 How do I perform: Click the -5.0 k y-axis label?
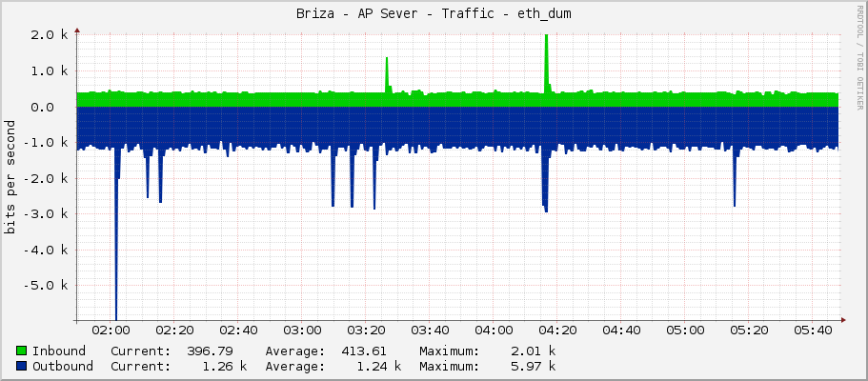(x=46, y=285)
